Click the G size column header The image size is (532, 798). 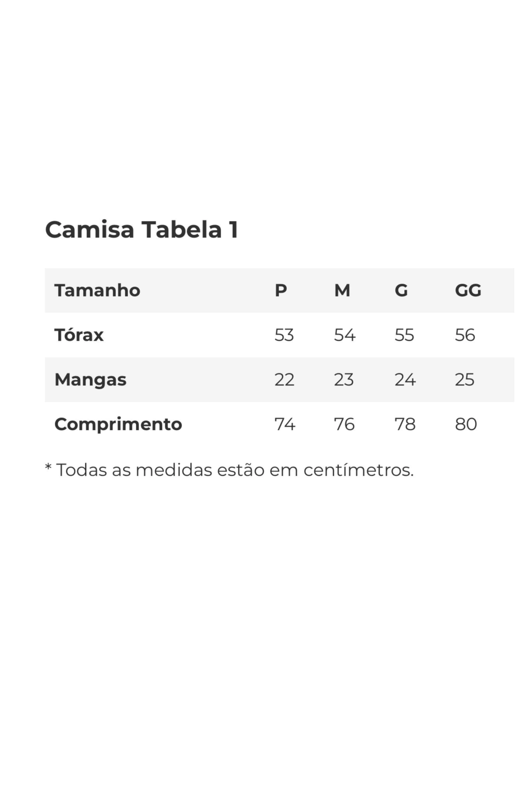401,290
